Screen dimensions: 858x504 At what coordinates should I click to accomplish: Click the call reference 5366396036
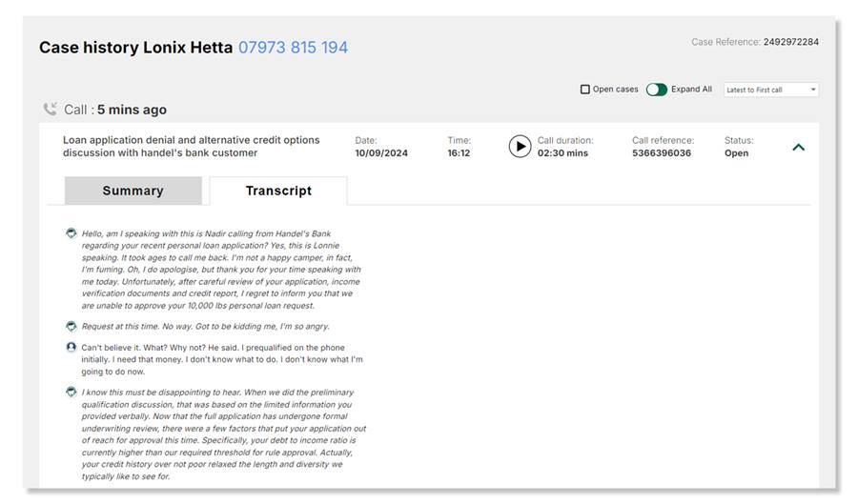pyautogui.click(x=662, y=152)
